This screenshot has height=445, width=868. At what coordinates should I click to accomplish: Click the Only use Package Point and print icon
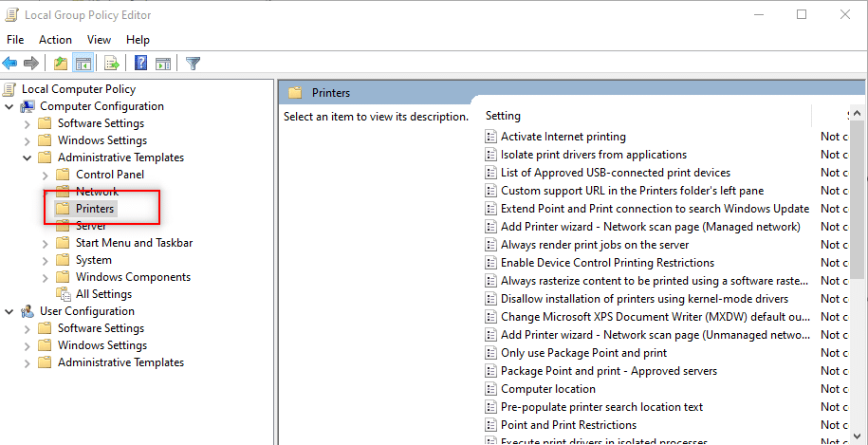point(490,353)
